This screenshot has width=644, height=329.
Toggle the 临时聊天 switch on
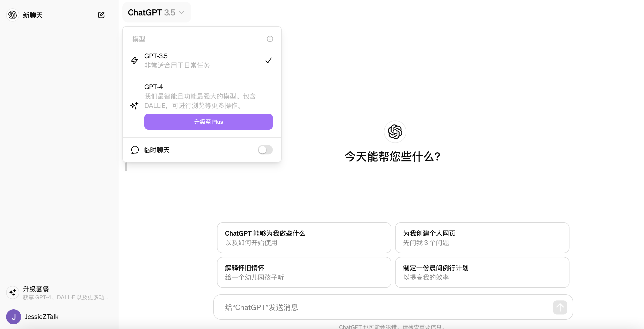click(265, 150)
